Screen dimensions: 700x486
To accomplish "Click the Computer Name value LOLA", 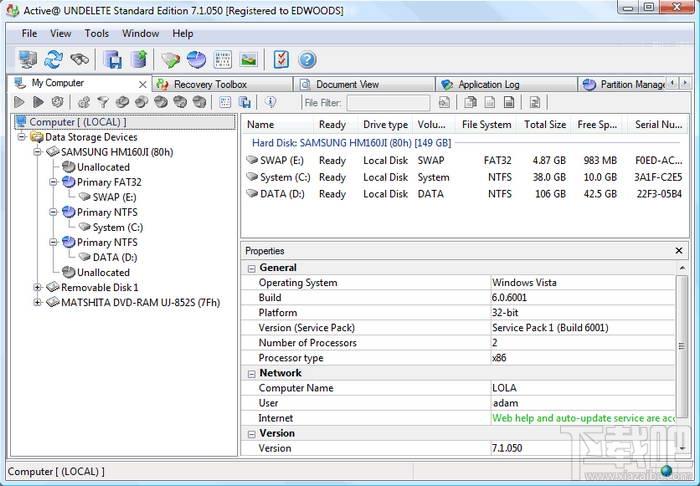I will 504,388.
